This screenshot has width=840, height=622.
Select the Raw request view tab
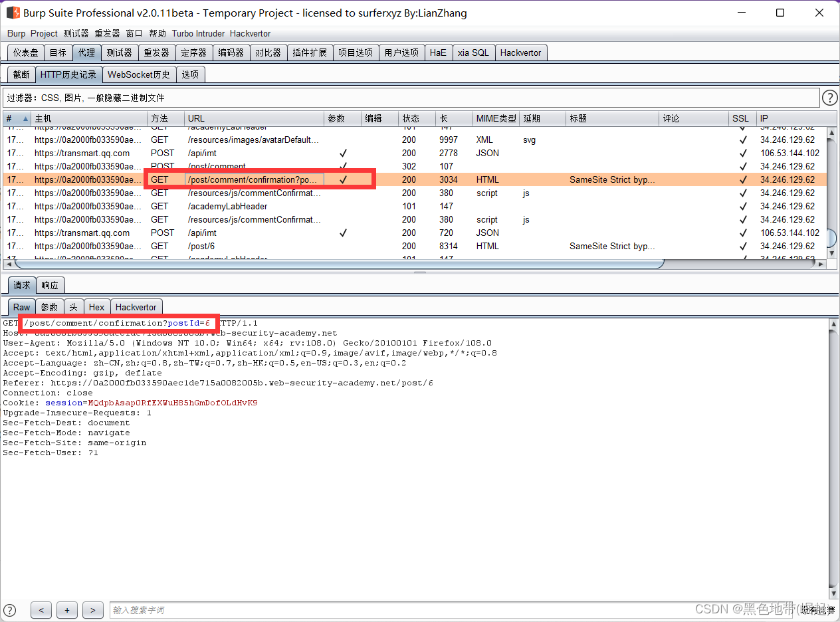click(22, 307)
